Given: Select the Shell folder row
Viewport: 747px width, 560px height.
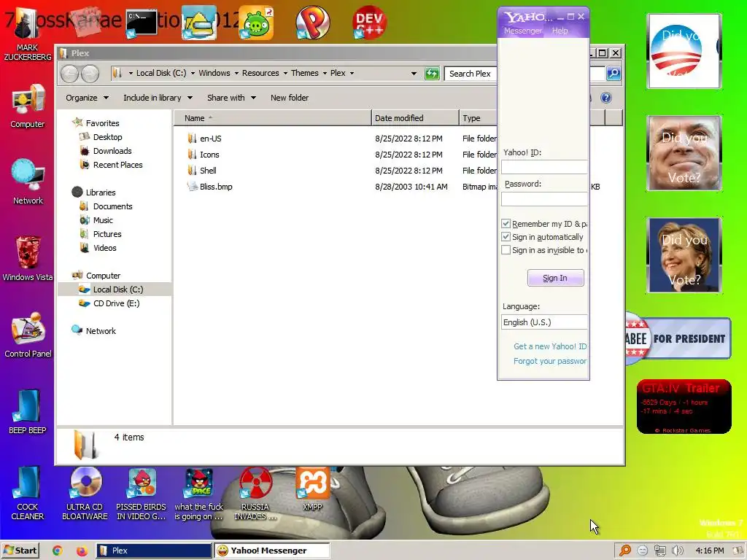Looking at the screenshot, I should tap(208, 171).
